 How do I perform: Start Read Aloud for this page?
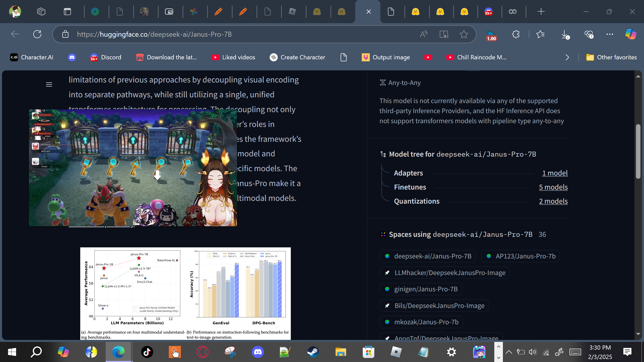click(424, 34)
